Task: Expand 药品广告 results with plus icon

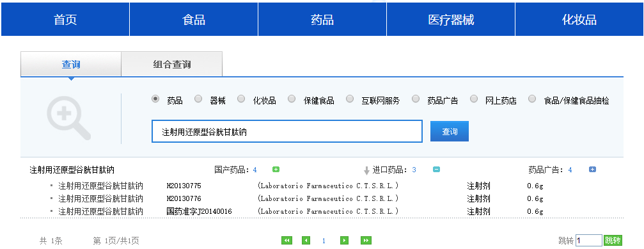Action: [592, 169]
